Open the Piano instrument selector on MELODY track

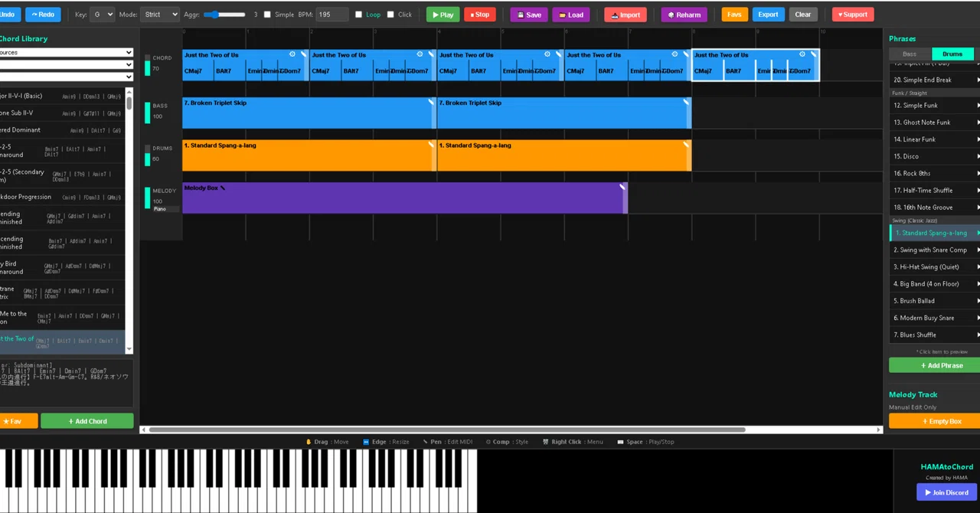tap(165, 209)
